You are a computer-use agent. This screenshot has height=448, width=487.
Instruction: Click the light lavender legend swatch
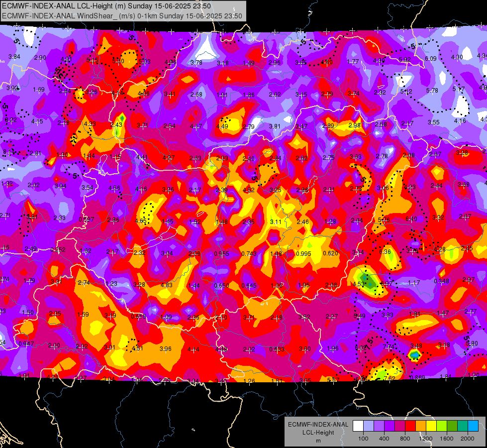368,426
